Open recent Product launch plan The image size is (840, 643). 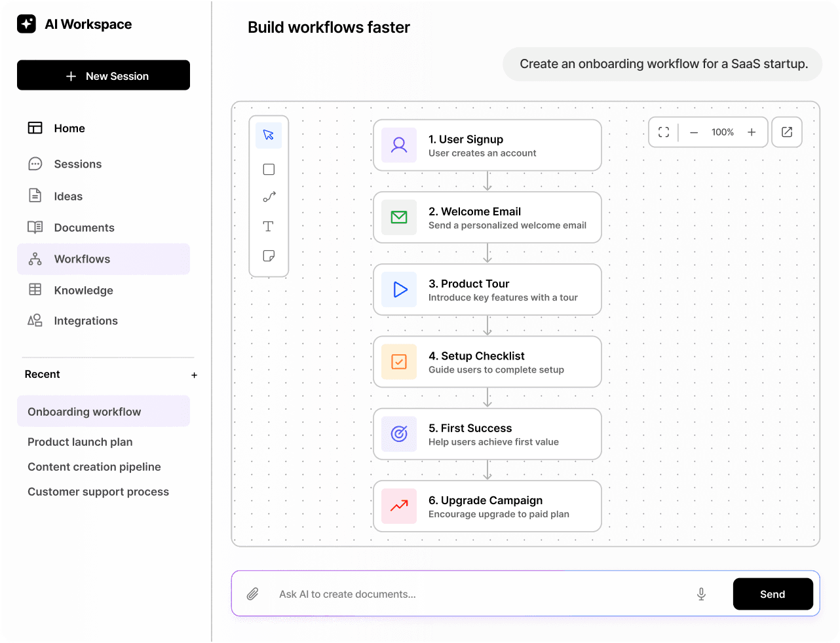(80, 442)
